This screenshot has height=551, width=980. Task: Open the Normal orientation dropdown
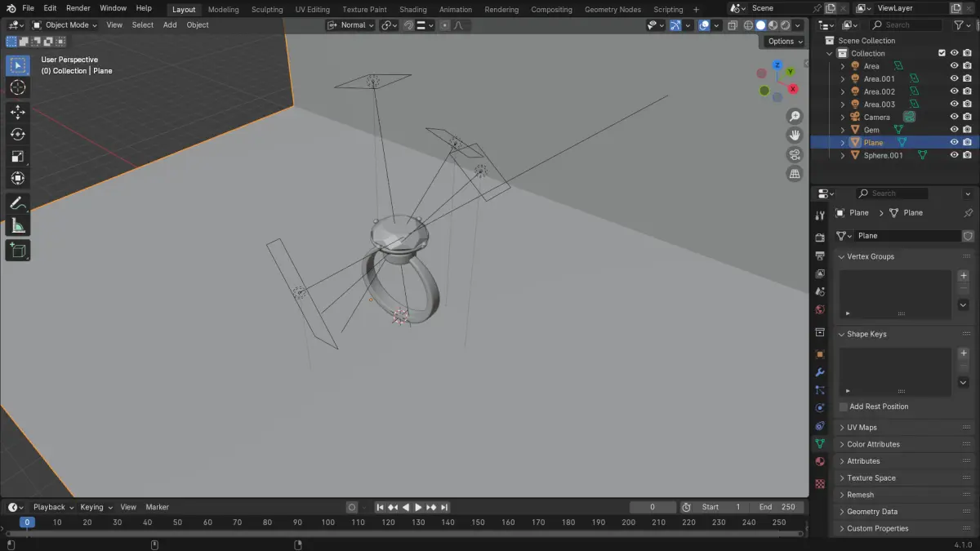(351, 25)
